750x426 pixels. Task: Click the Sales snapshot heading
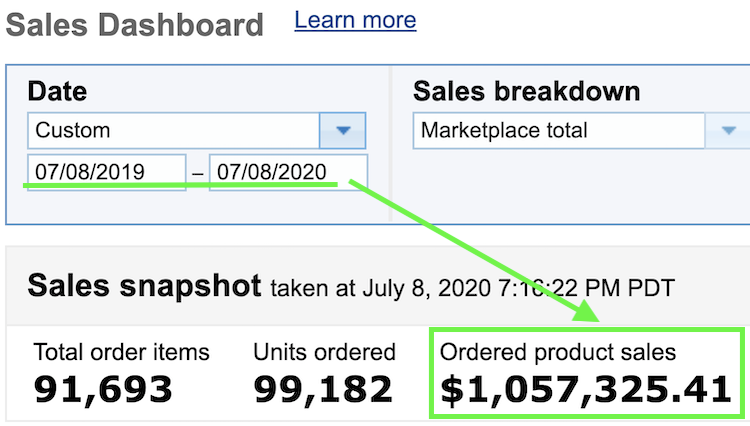(x=144, y=286)
